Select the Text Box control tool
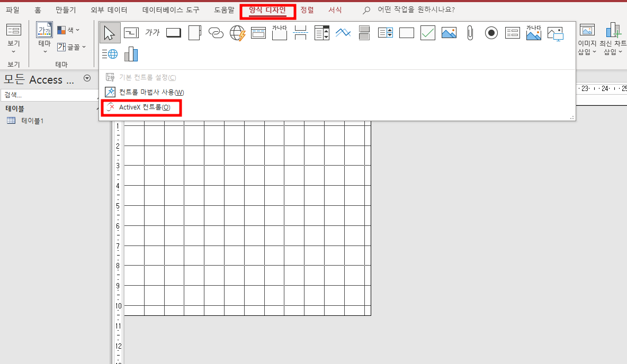This screenshot has height=364, width=627. coord(131,33)
